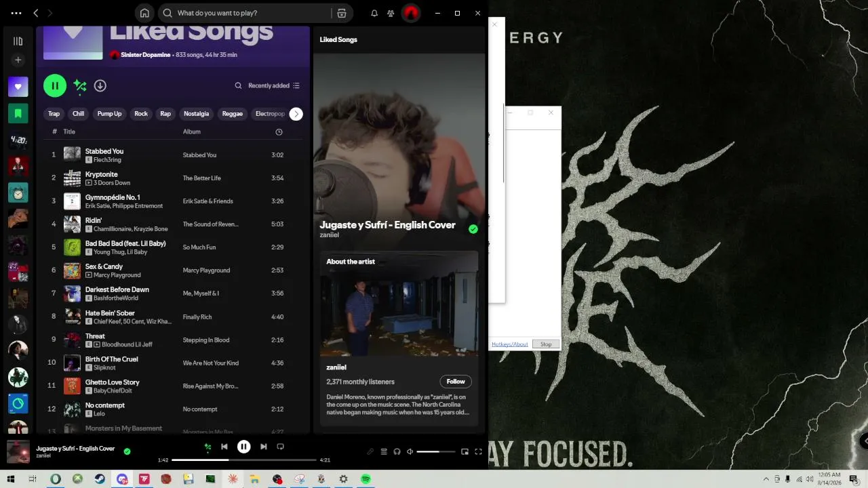The height and width of the screenshot is (488, 868).
Task: Open Friend Activity panel
Action: pos(391,13)
